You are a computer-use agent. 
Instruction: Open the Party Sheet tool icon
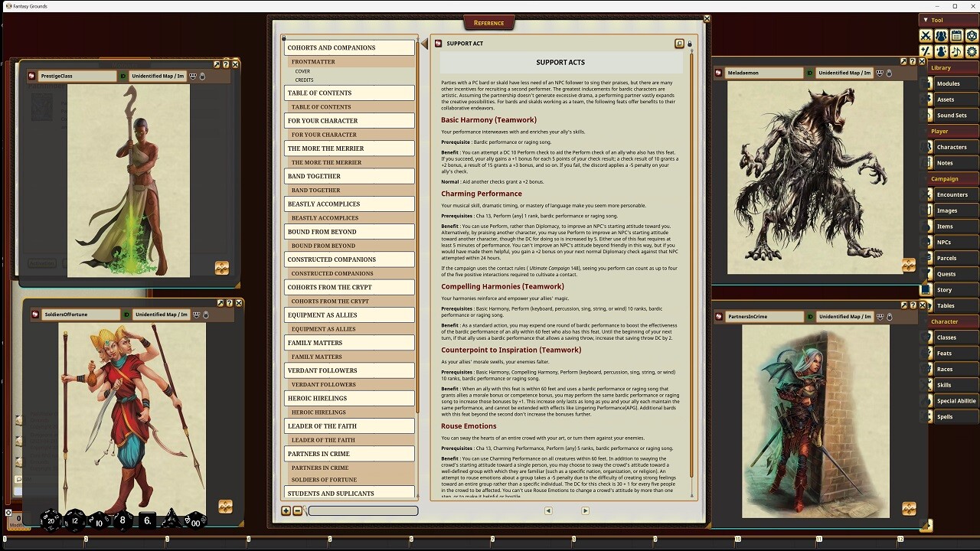[x=940, y=36]
